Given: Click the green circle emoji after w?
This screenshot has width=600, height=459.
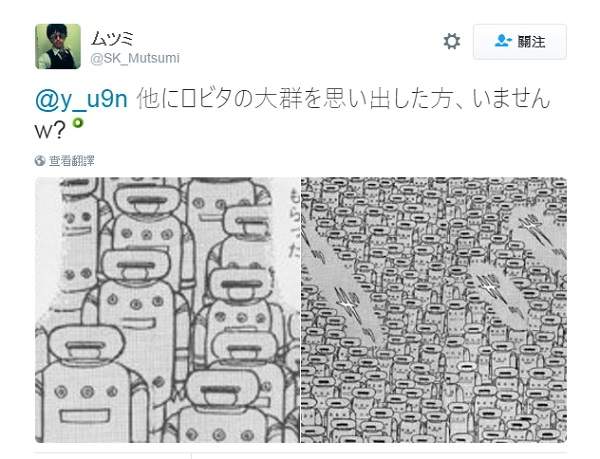Looking at the screenshot, I should click(x=78, y=123).
